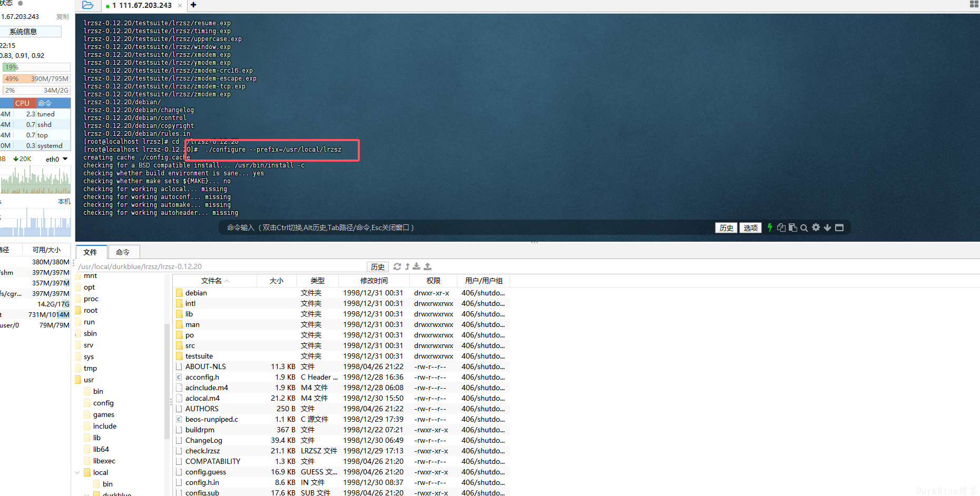This screenshot has width=980, height=496.
Task: Click the src folder icon in file list
Action: coord(179,345)
